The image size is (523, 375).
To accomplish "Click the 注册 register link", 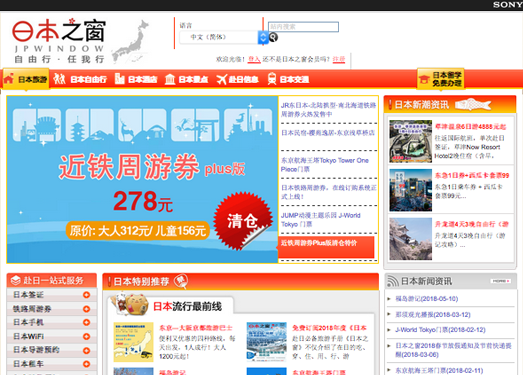I will (339, 59).
